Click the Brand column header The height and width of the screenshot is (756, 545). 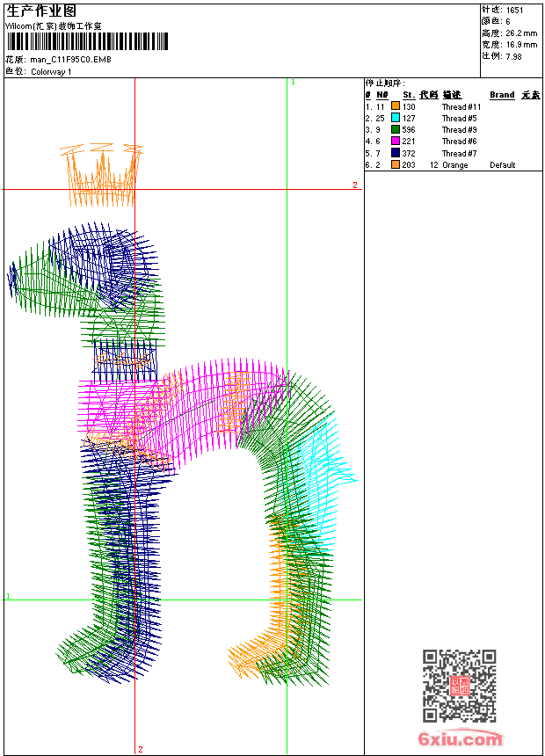[x=502, y=95]
